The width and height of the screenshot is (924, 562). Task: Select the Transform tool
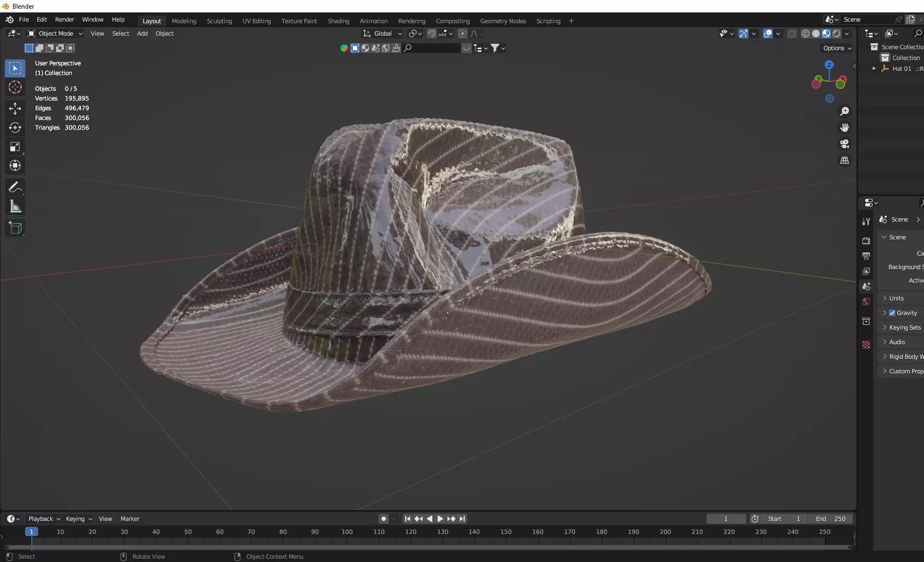pyautogui.click(x=15, y=165)
